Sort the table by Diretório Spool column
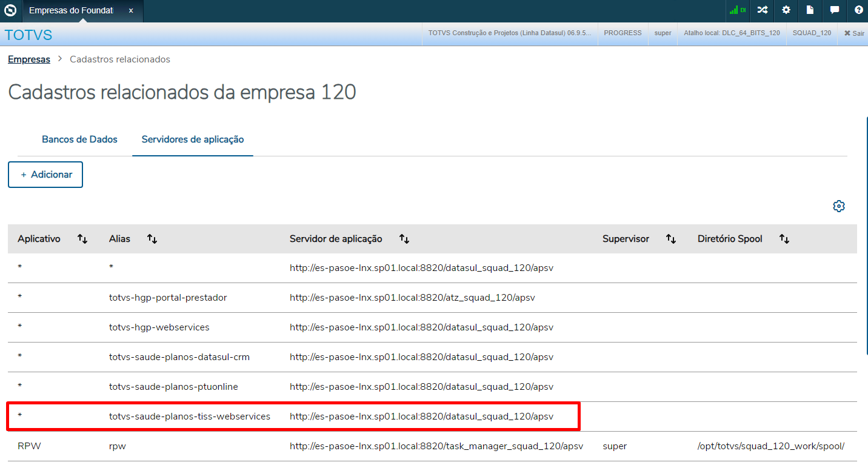This screenshot has height=465, width=868. coord(784,239)
